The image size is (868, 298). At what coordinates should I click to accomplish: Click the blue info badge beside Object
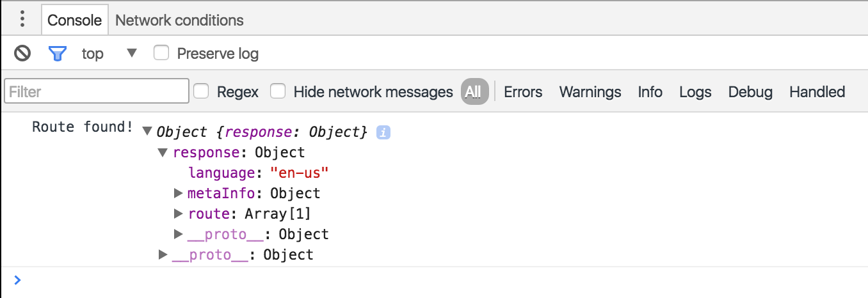(383, 132)
